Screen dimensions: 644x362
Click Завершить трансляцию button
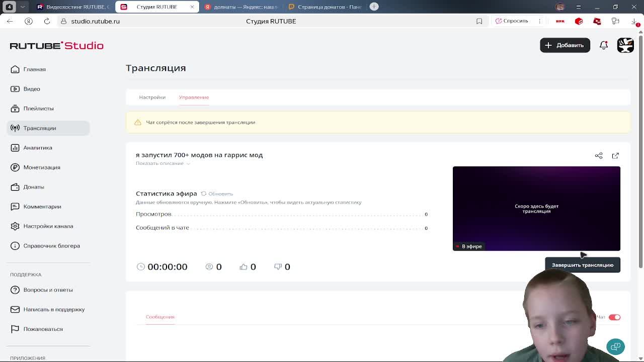(x=583, y=265)
